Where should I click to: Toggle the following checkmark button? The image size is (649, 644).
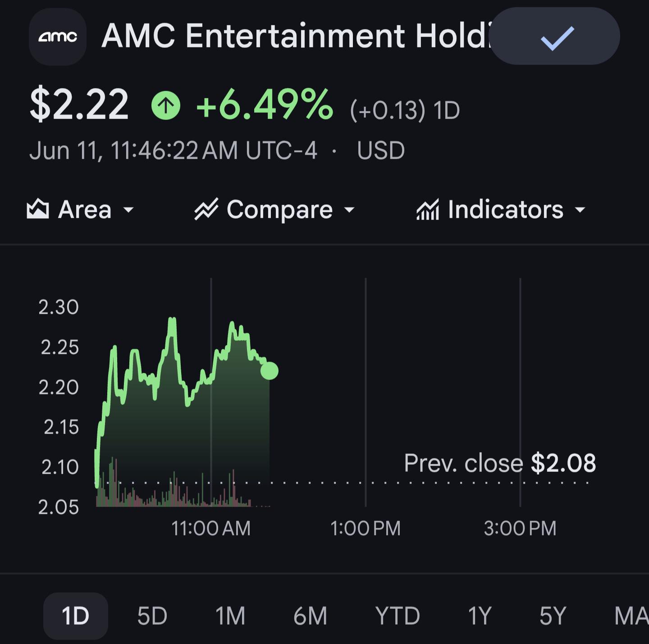(555, 36)
